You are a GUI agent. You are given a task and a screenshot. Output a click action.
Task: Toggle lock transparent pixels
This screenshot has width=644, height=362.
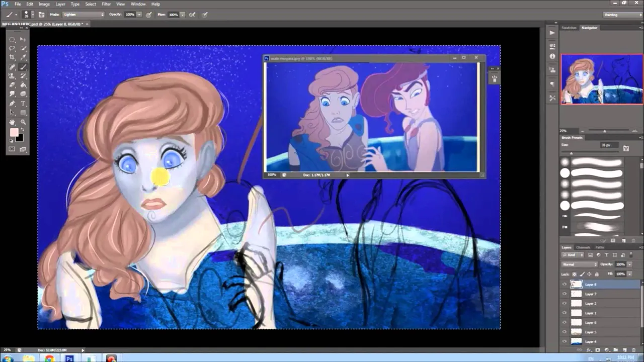[574, 274]
